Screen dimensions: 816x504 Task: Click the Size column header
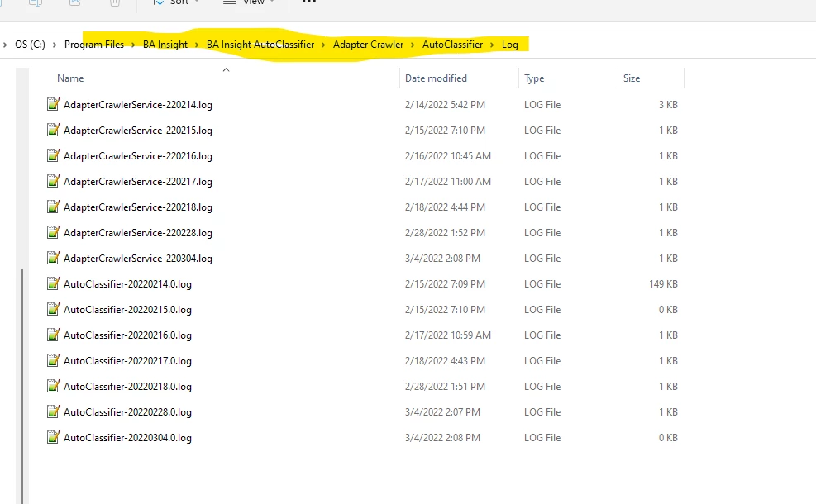coord(632,78)
